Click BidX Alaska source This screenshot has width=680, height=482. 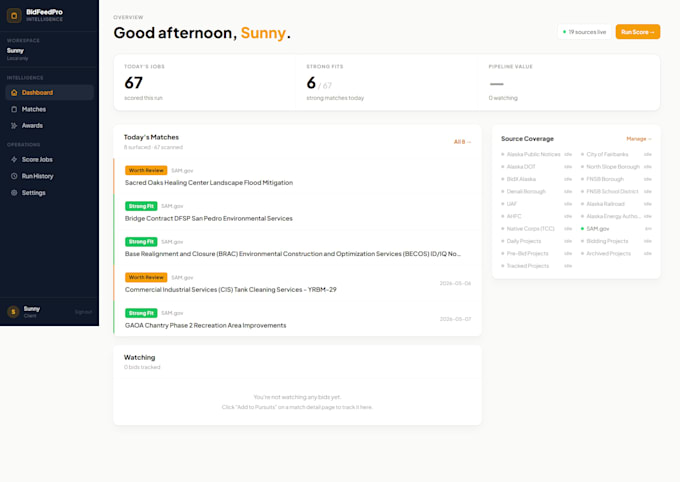click(536, 179)
